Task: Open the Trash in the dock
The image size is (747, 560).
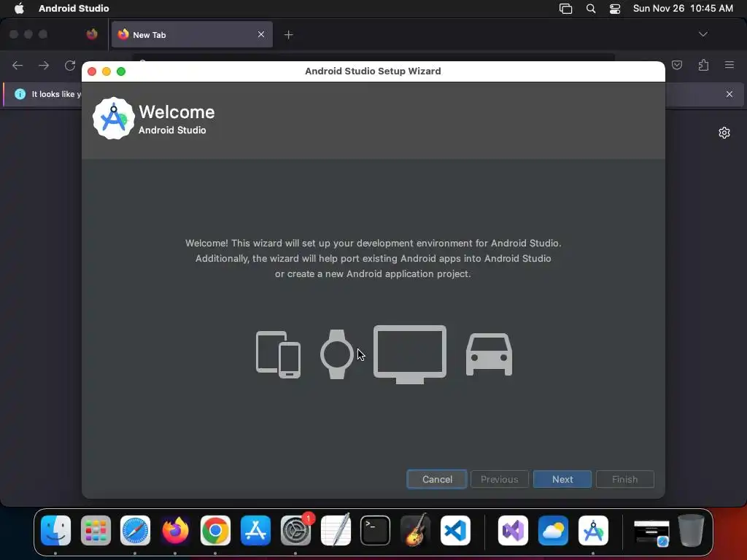Action: [x=692, y=531]
